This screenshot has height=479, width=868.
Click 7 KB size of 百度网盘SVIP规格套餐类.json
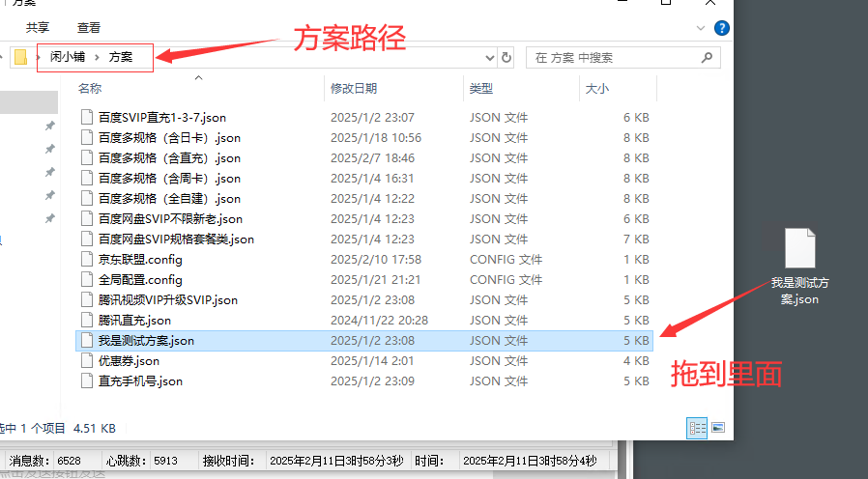pyautogui.click(x=635, y=239)
